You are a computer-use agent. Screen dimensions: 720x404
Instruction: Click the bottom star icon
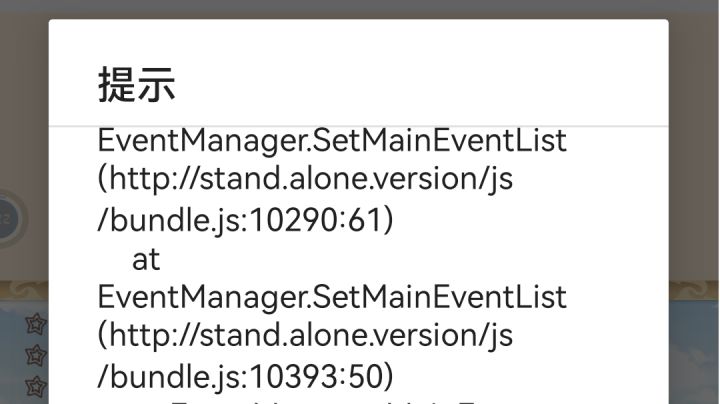(36, 384)
